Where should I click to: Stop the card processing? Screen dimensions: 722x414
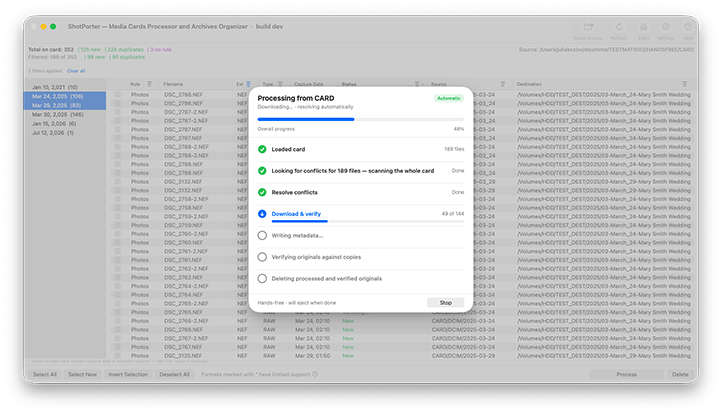[445, 303]
